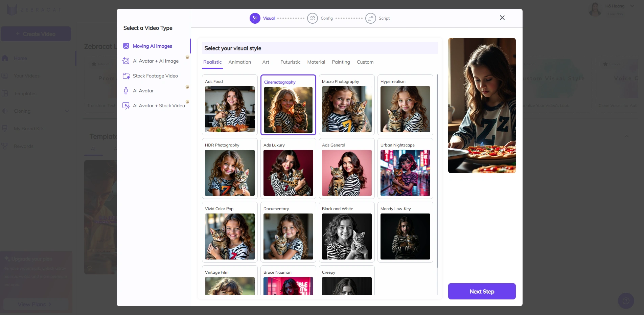Screen dimensions: 644x315
Task: Select the Bruce Nauman visual style
Action: (x=288, y=280)
